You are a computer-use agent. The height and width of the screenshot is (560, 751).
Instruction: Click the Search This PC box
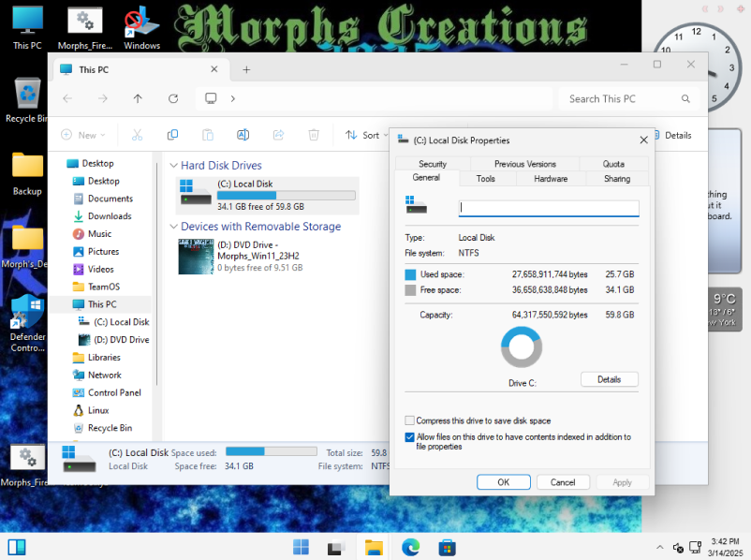pyautogui.click(x=628, y=98)
